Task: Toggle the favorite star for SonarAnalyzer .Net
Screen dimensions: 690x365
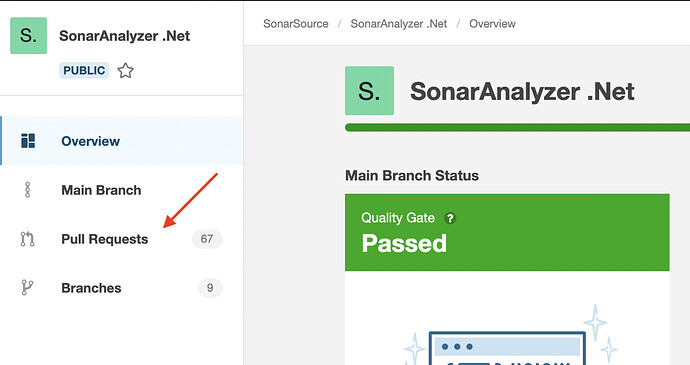Action: pyautogui.click(x=125, y=70)
